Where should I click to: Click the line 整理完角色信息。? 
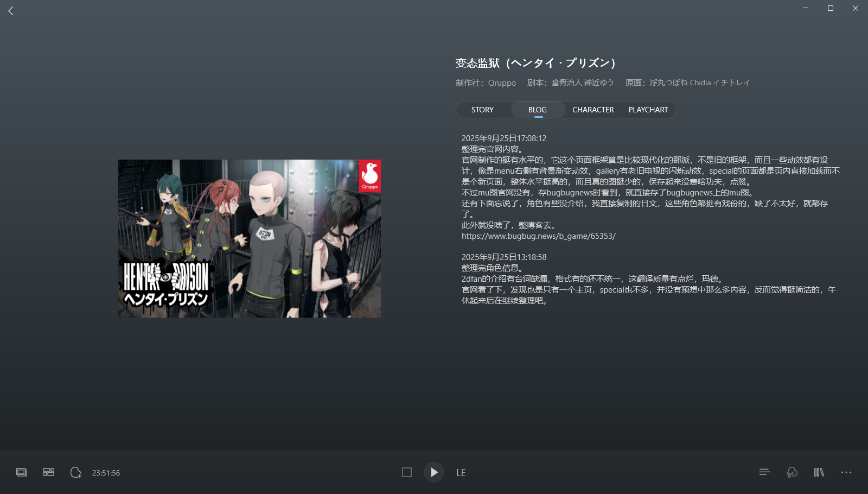pos(494,268)
